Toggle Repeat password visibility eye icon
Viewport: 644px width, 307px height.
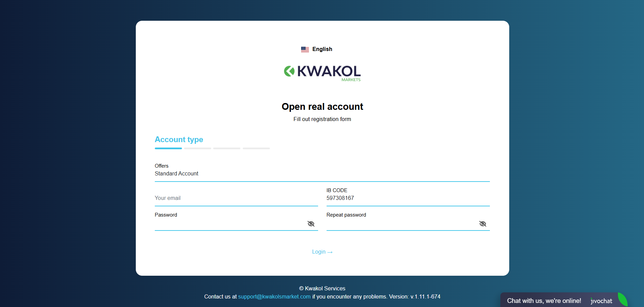[483, 224]
